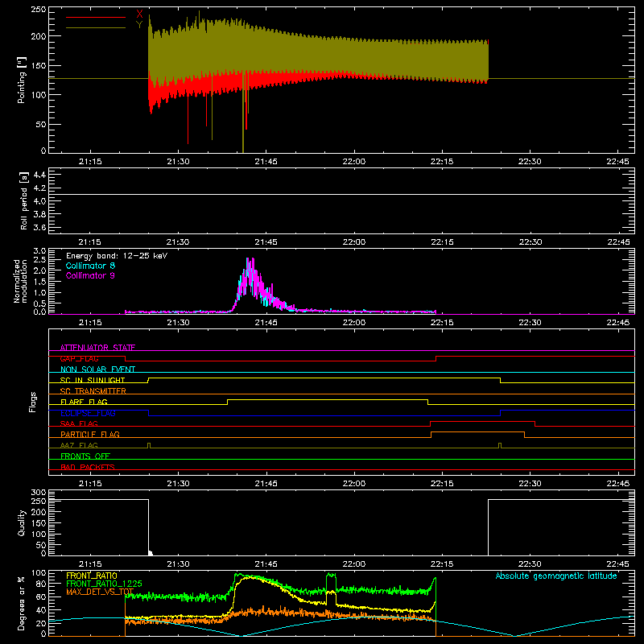Click the Pointing axis label
644x644 pixels.
[22, 80]
